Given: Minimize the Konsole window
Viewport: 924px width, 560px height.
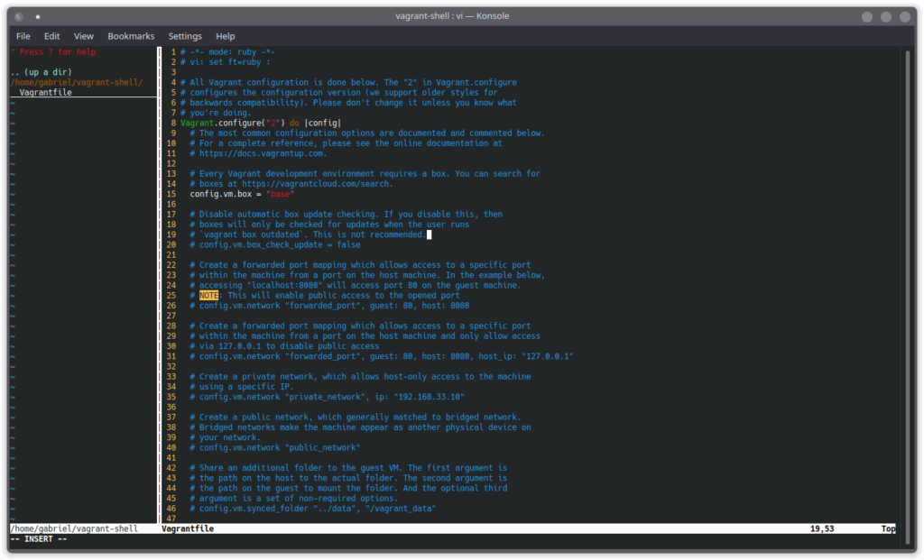Looking at the screenshot, I should point(867,16).
